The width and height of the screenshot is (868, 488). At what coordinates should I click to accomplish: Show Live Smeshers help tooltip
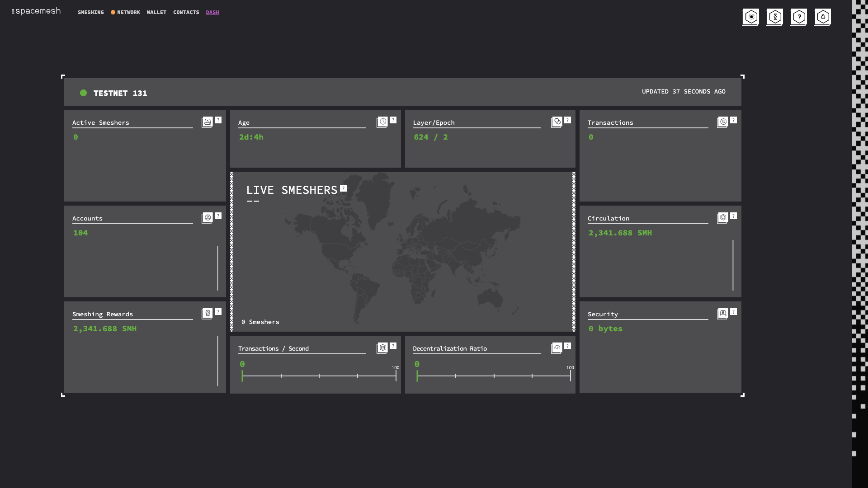click(x=344, y=188)
